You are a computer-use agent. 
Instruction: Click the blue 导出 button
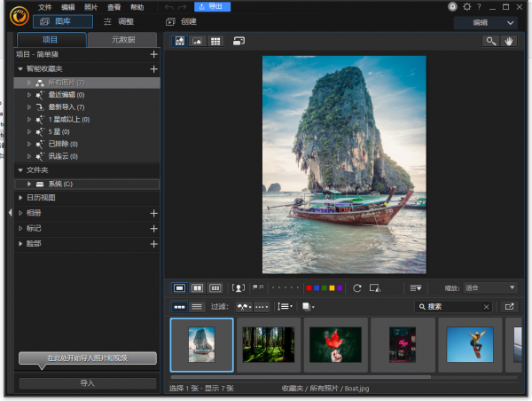pyautogui.click(x=213, y=7)
